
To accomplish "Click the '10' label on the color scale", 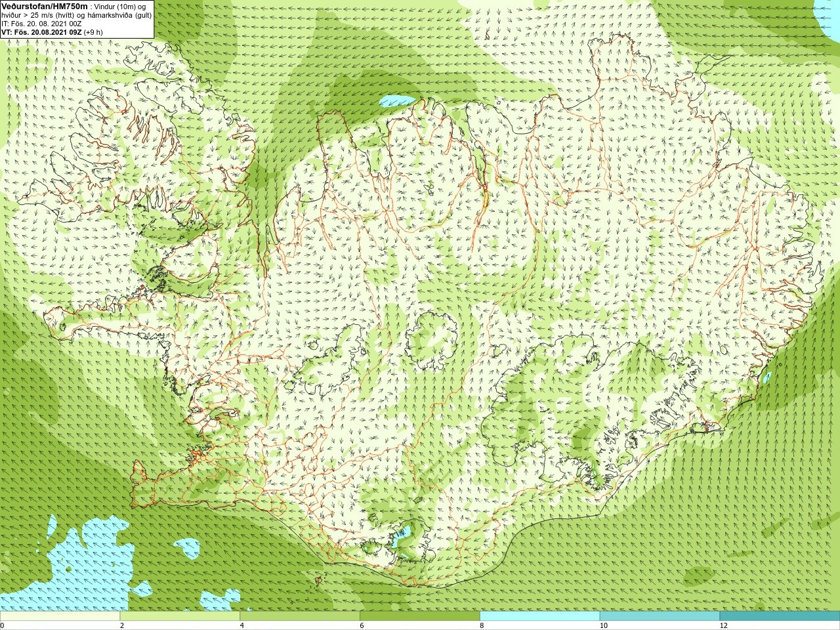I will (x=604, y=625).
